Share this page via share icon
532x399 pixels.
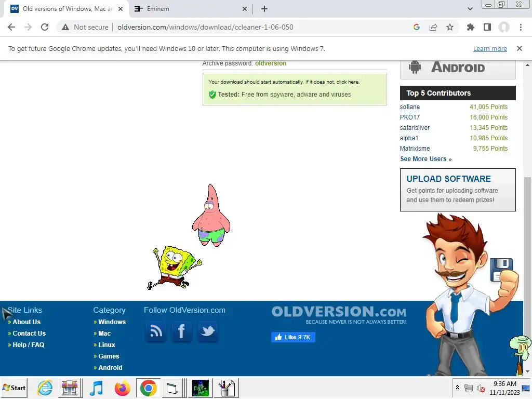(433, 27)
